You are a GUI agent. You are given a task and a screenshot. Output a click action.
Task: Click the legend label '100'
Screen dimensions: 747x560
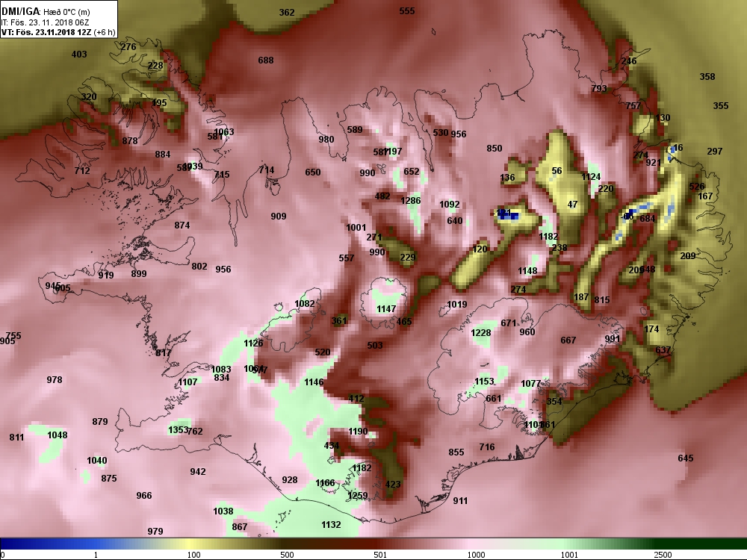coord(193,555)
